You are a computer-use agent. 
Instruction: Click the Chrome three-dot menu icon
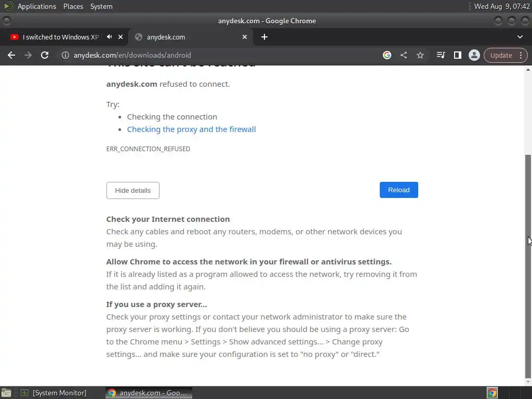521,55
